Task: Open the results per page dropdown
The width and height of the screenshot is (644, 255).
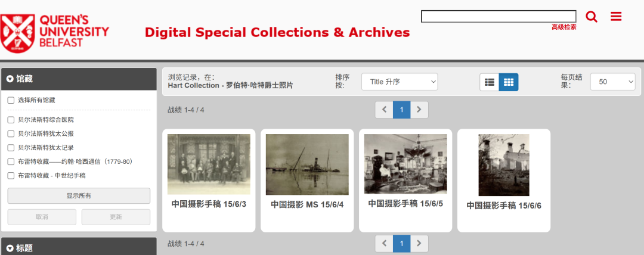Action: click(613, 82)
